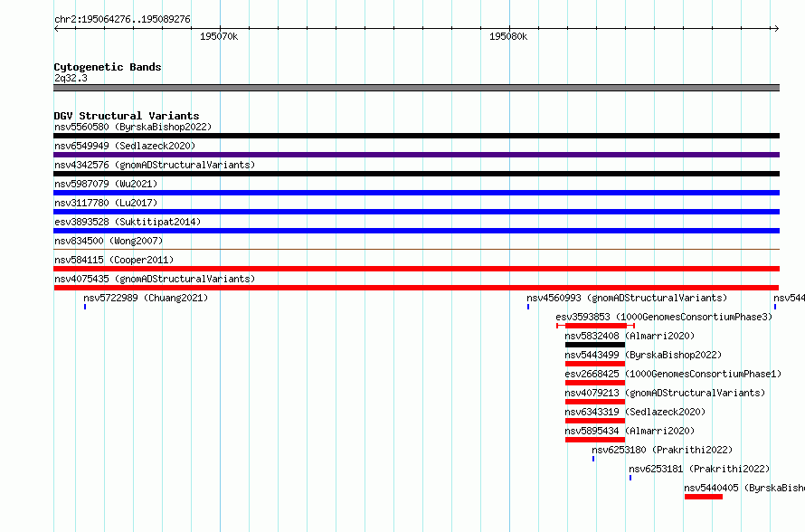The height and width of the screenshot is (532, 805).
Task: Open nsv5895434 (Almarri2020) variant label
Action: (630, 431)
